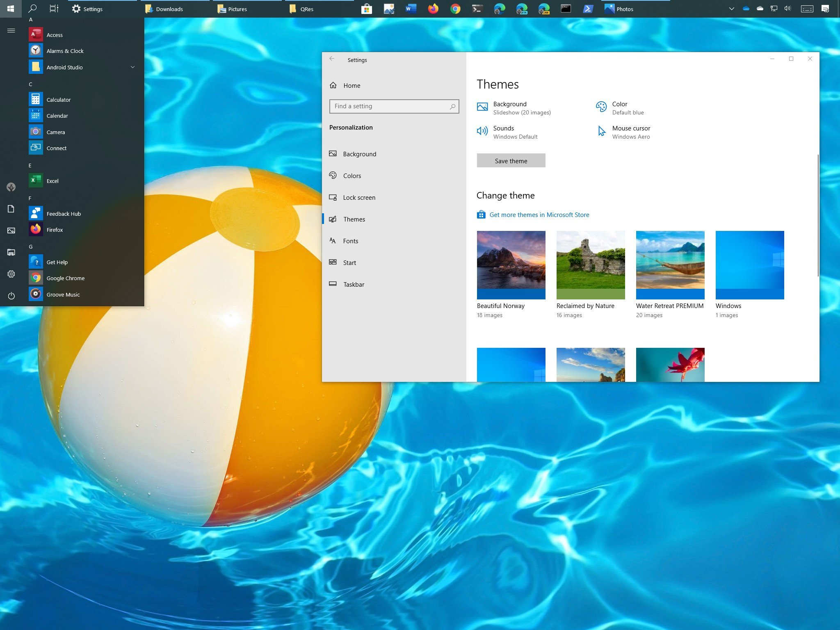Click Settings back navigation arrow
Viewport: 840px width, 630px height.
(332, 59)
